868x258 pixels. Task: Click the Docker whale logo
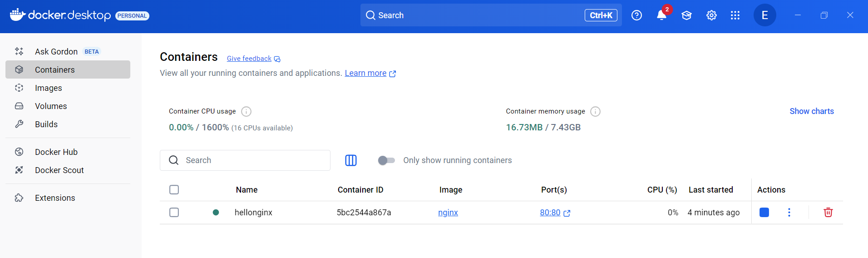click(x=17, y=15)
